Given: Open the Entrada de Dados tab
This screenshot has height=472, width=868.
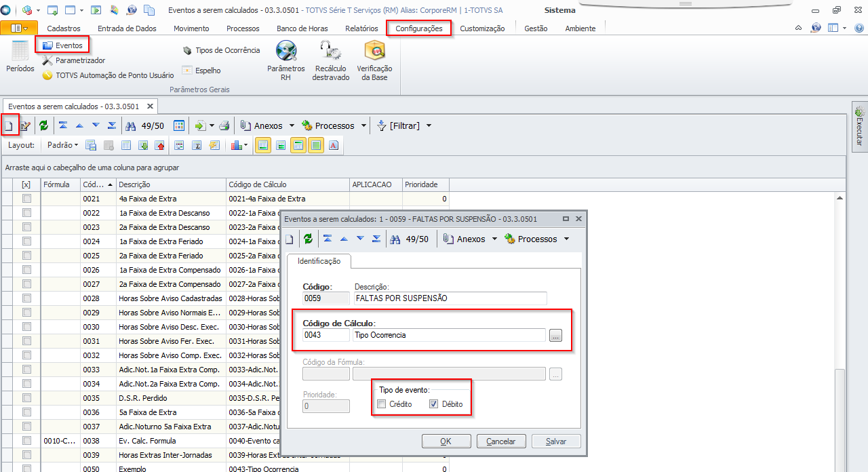Looking at the screenshot, I should (127, 28).
